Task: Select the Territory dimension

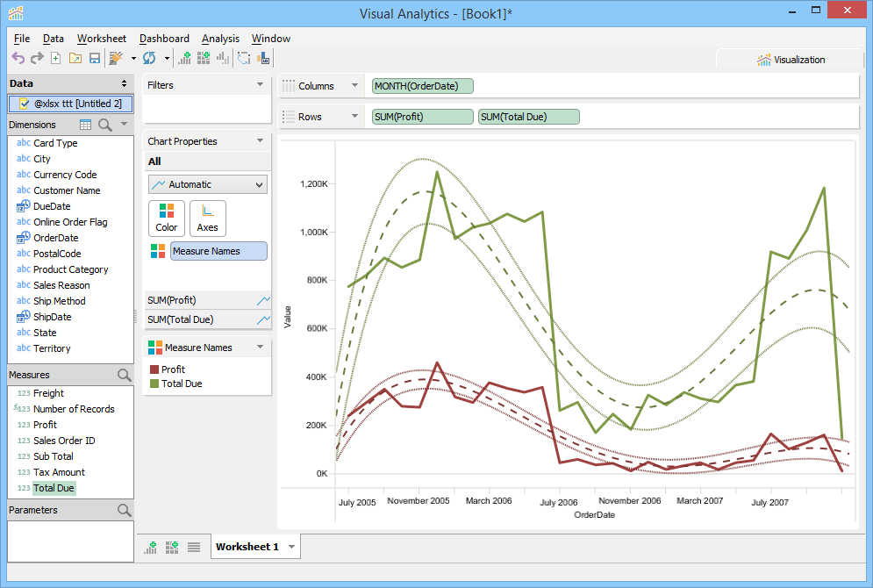Action: [52, 348]
